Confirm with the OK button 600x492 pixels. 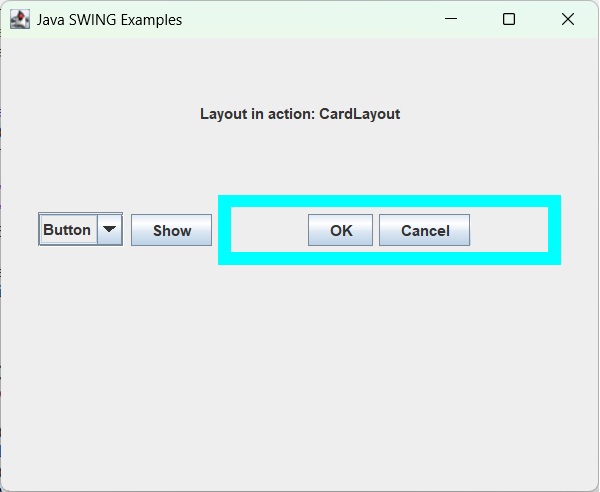341,230
